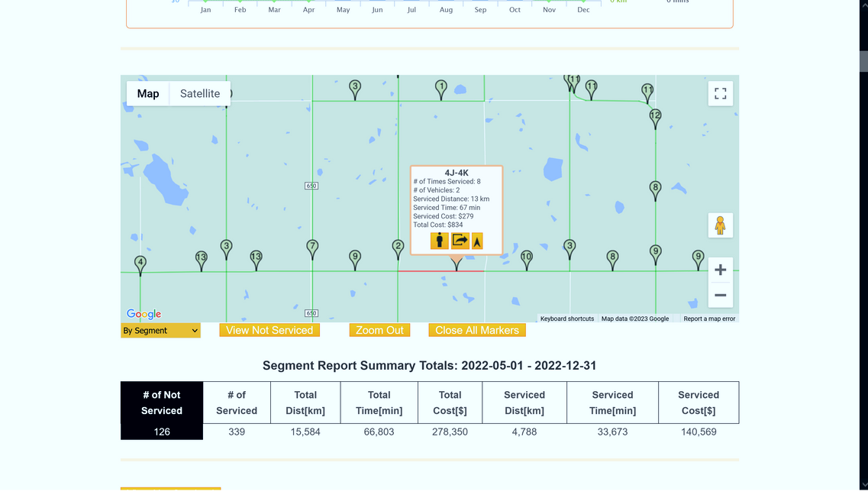
Task: Open Keyboard shortcuts link
Action: [567, 319]
